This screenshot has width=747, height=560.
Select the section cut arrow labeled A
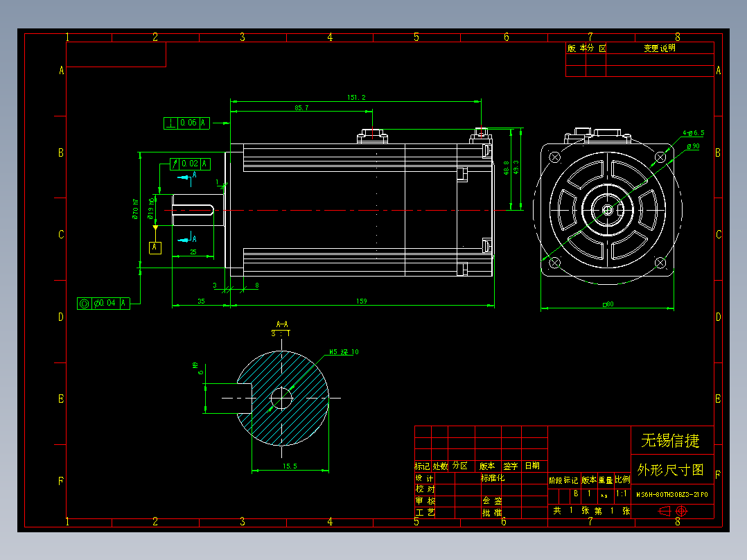point(185,177)
